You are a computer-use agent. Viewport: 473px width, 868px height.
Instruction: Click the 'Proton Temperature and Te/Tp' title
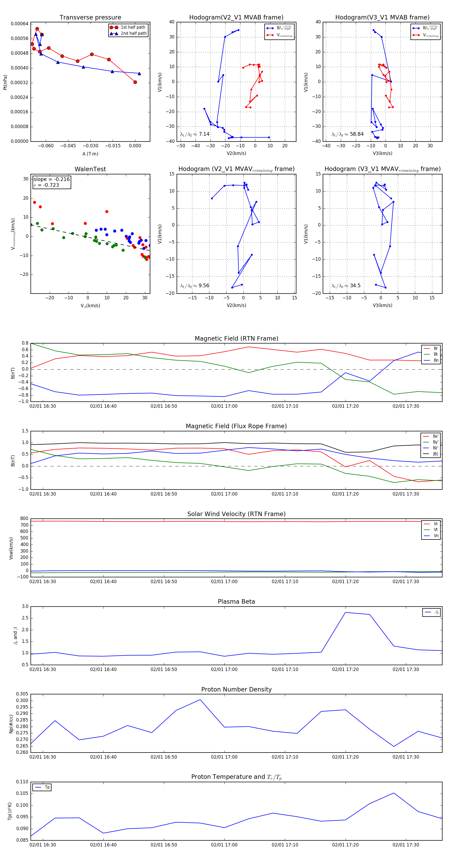tap(236, 777)
